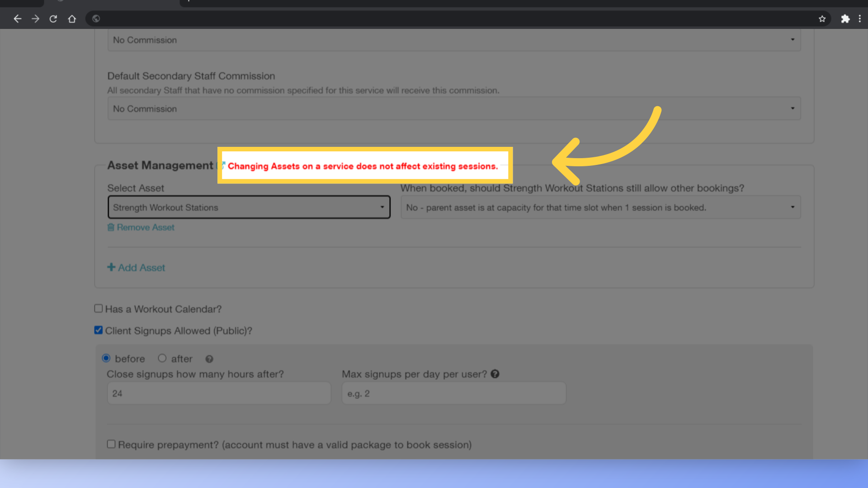This screenshot has height=488, width=868.
Task: Click the reload page icon
Action: pos(52,19)
